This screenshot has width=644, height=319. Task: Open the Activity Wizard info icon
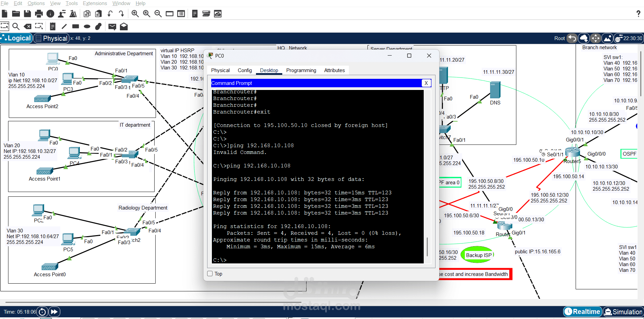pyautogui.click(x=50, y=14)
